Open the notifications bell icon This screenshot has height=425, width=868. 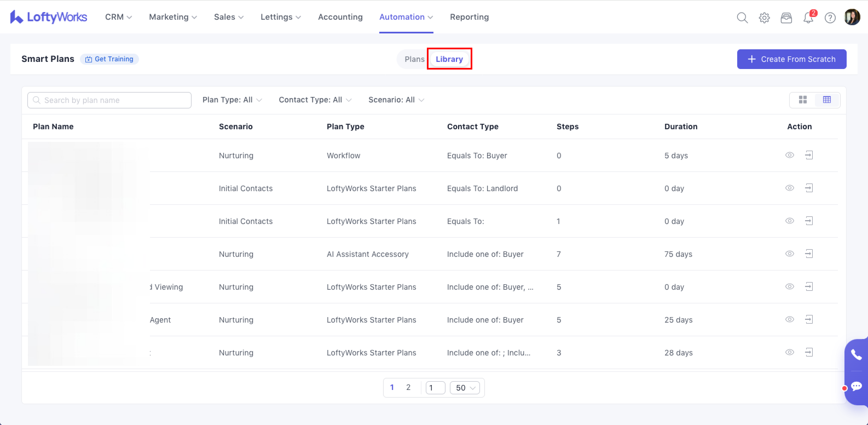(808, 18)
